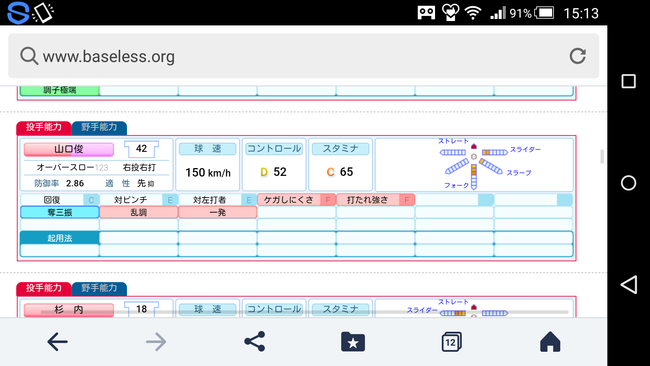Go forward with the browser forward arrow
This screenshot has height=366, width=650.
(156, 342)
